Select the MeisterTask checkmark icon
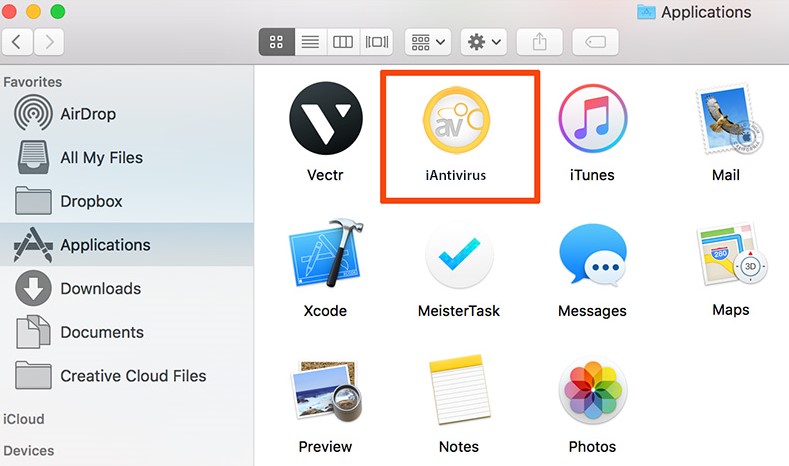789x466 pixels. coord(459,255)
